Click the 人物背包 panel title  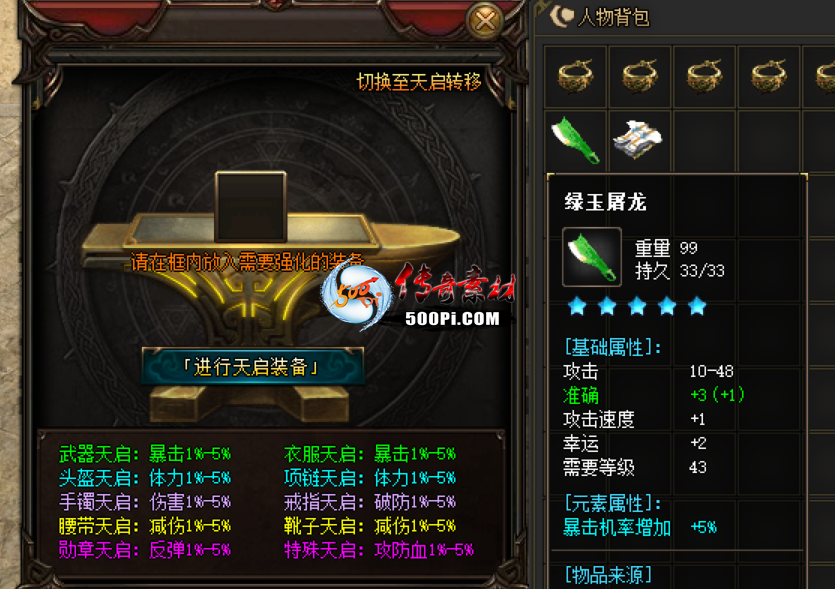pos(613,17)
